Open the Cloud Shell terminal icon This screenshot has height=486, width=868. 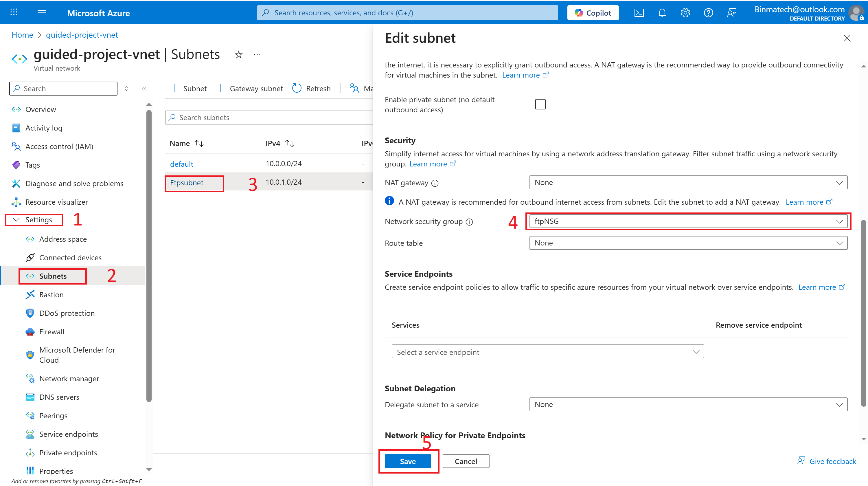(x=639, y=13)
